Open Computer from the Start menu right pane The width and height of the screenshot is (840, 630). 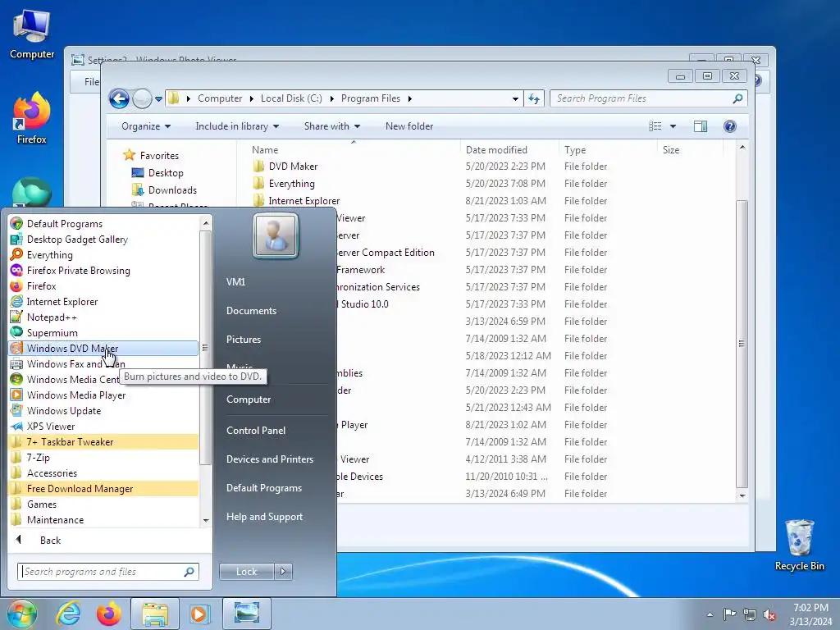(249, 399)
